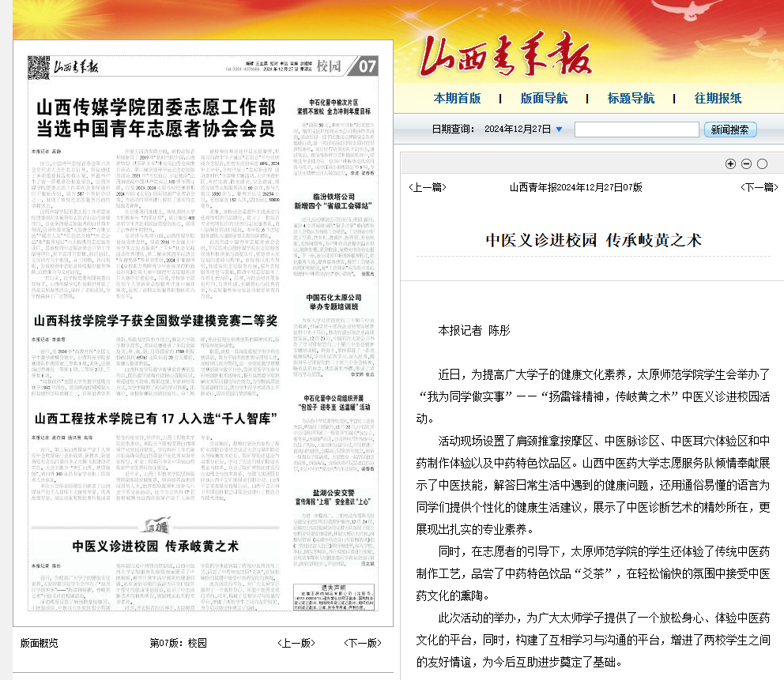The height and width of the screenshot is (680, 784).
Task: Open the 山西传媒学院团委志愿工作部 headline article
Action: [x=156, y=117]
